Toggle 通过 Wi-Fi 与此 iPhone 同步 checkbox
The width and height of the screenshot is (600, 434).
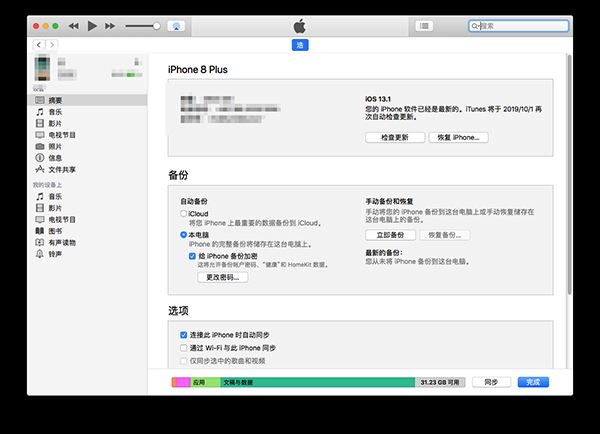pyautogui.click(x=184, y=348)
